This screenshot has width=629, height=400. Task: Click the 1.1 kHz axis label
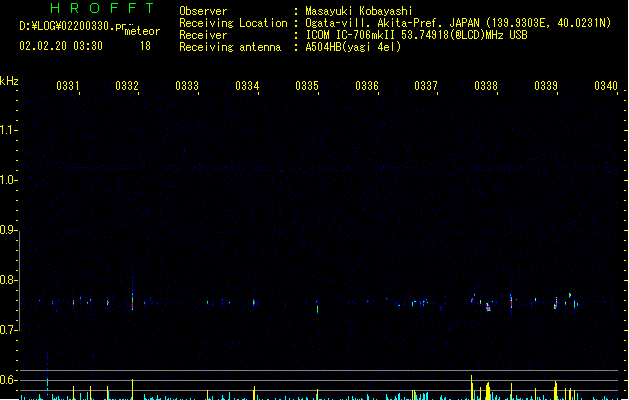pyautogui.click(x=8, y=130)
